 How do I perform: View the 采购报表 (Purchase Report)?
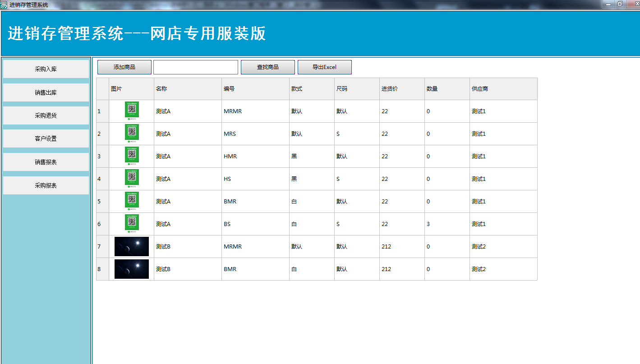(x=46, y=185)
